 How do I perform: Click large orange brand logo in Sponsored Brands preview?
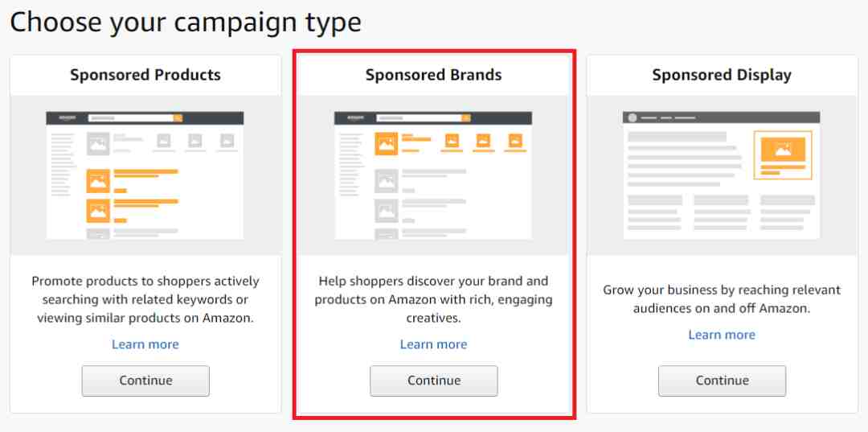coord(387,143)
